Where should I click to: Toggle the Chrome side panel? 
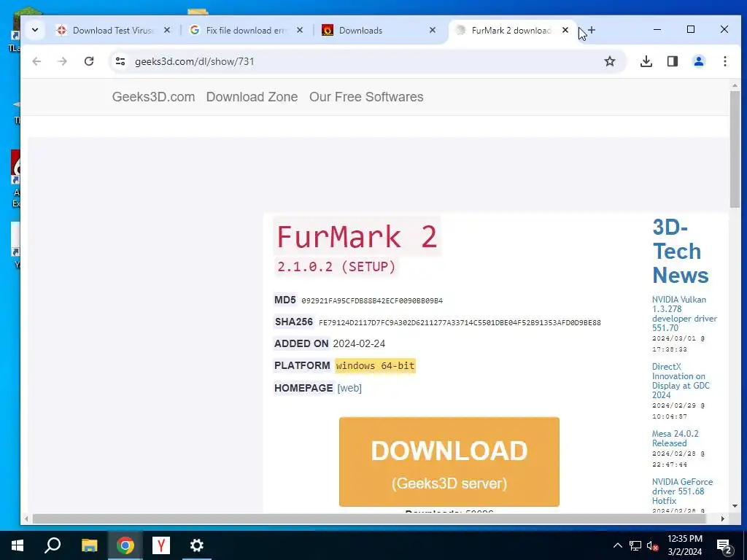point(672,61)
